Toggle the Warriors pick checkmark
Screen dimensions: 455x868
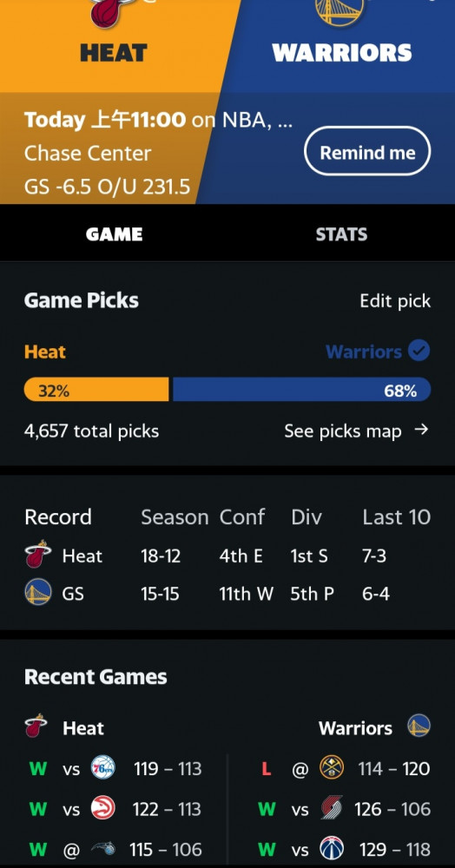(419, 351)
